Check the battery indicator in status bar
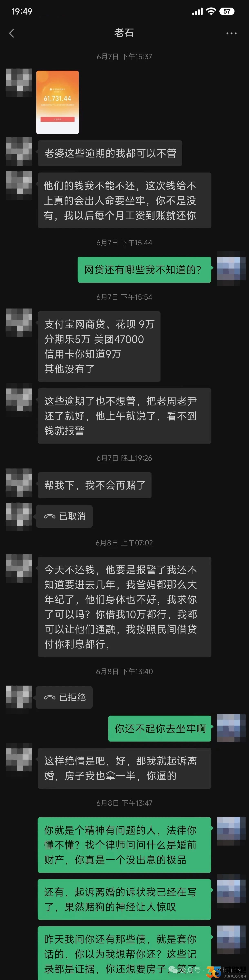 tap(227, 11)
